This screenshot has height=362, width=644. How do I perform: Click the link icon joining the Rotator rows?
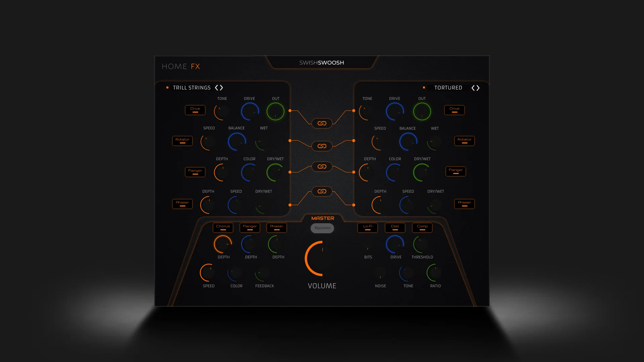point(322,146)
